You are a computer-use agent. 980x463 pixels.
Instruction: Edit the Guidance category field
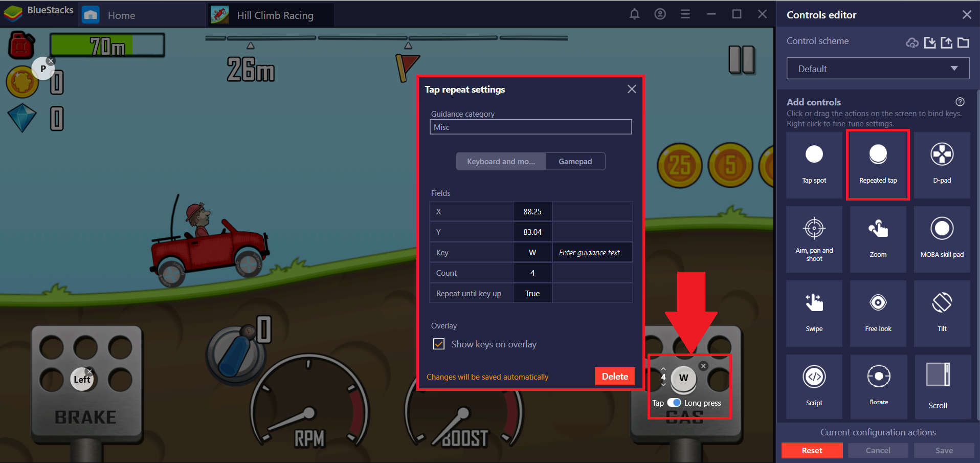click(x=531, y=127)
